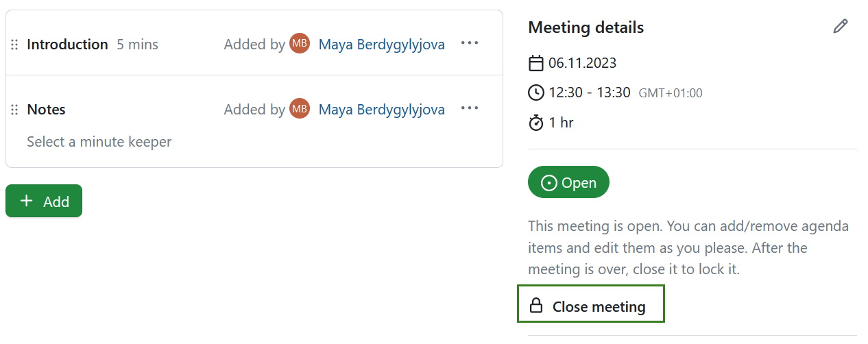
Task: Click the clock icon beside meeting time
Action: (535, 93)
